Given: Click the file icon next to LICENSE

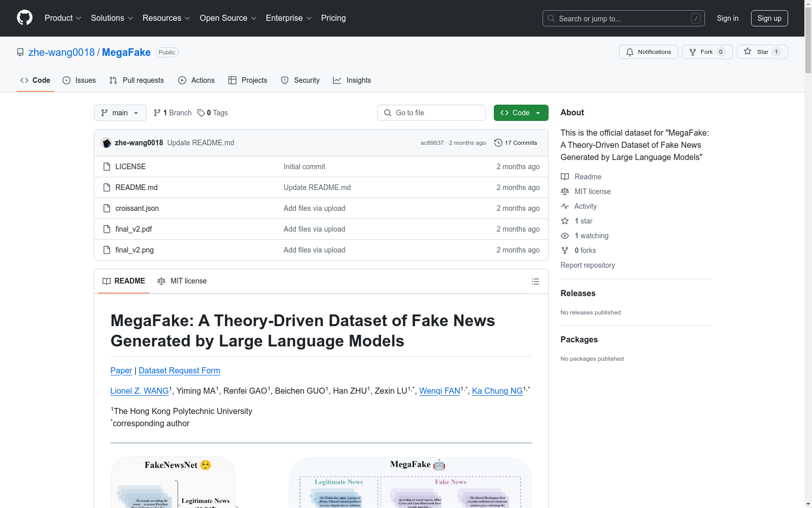Looking at the screenshot, I should pyautogui.click(x=107, y=167).
